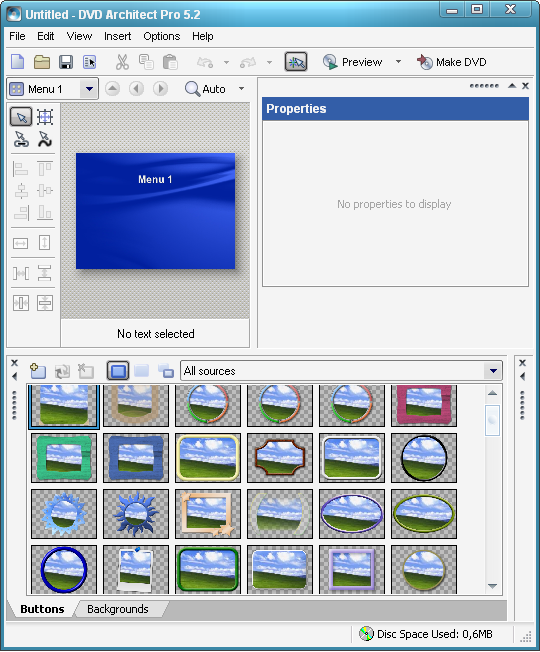Select the Navigation link tool

21,139
